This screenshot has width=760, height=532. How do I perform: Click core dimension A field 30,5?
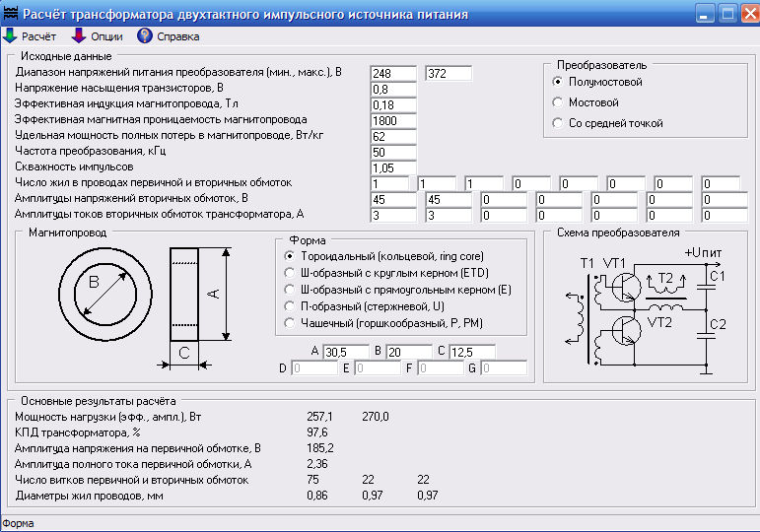(346, 352)
